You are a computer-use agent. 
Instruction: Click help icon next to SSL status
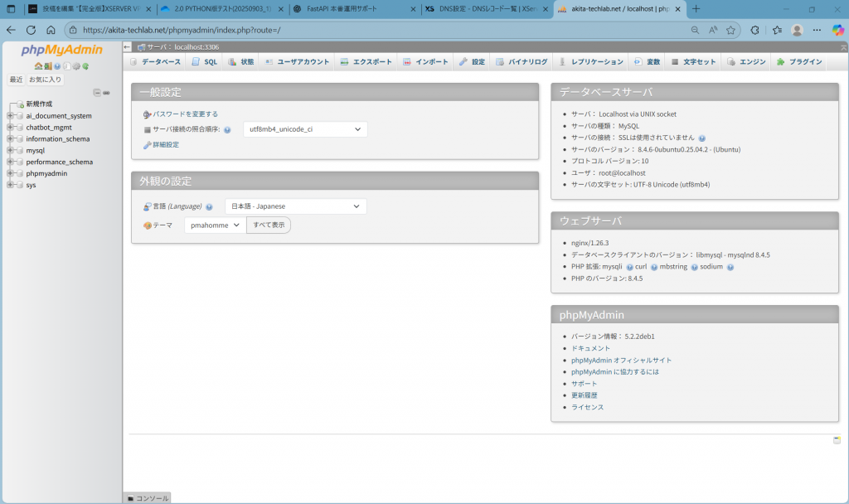[701, 138]
